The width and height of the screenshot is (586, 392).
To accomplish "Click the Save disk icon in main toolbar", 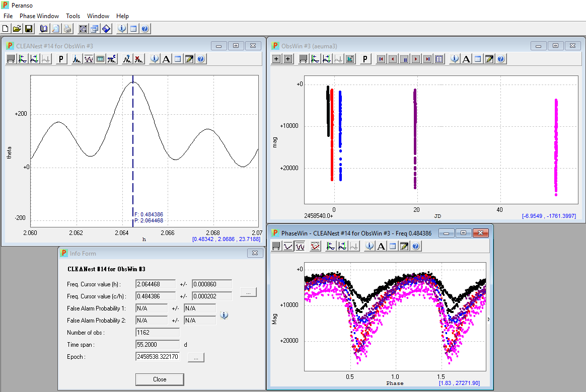I will click(29, 29).
